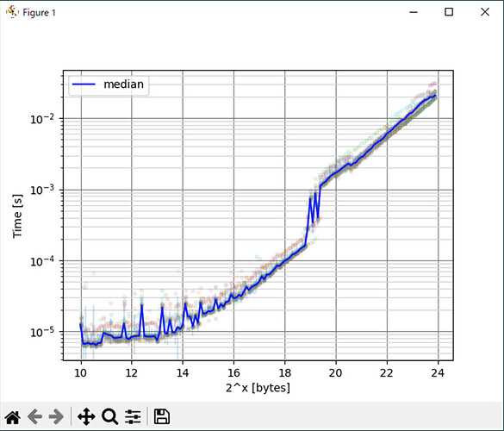The height and width of the screenshot is (431, 504).
Task: Click the 'median' legend label
Action: [124, 84]
